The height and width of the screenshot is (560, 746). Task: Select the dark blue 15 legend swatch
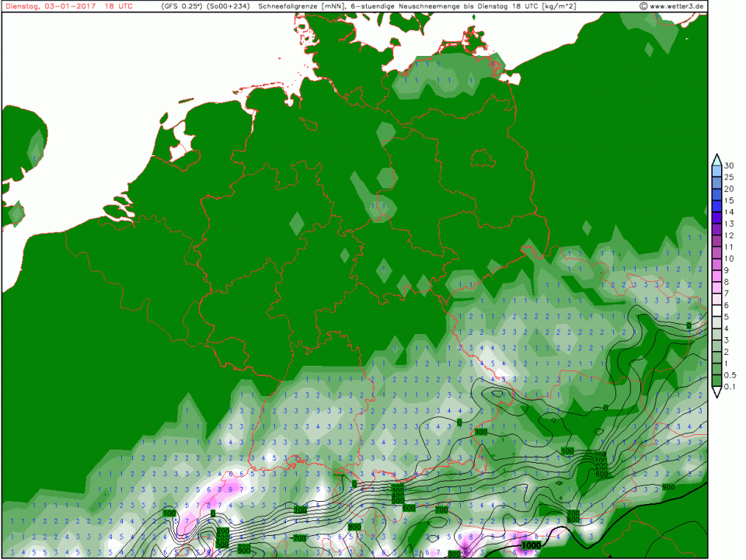click(716, 206)
